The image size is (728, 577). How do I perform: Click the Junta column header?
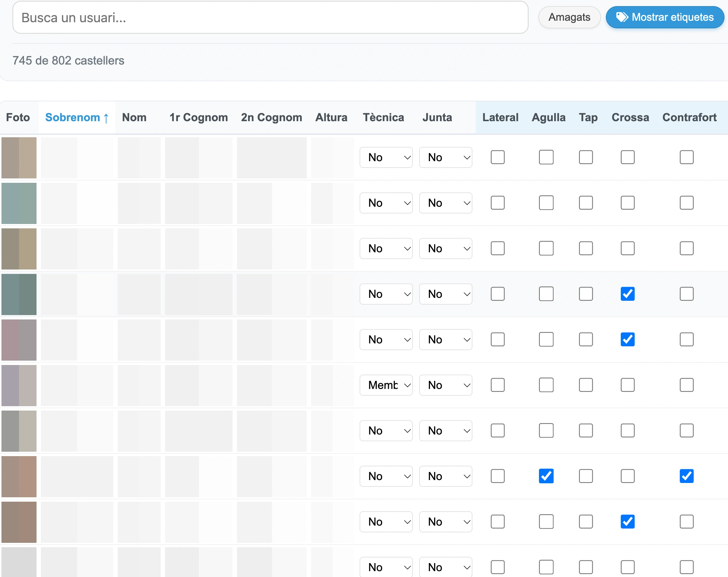click(x=437, y=117)
